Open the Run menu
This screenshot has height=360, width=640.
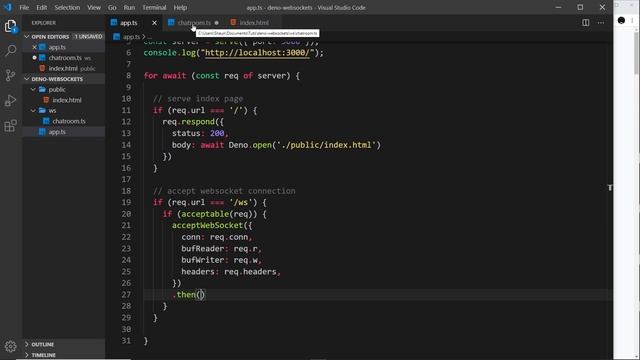(x=129, y=7)
